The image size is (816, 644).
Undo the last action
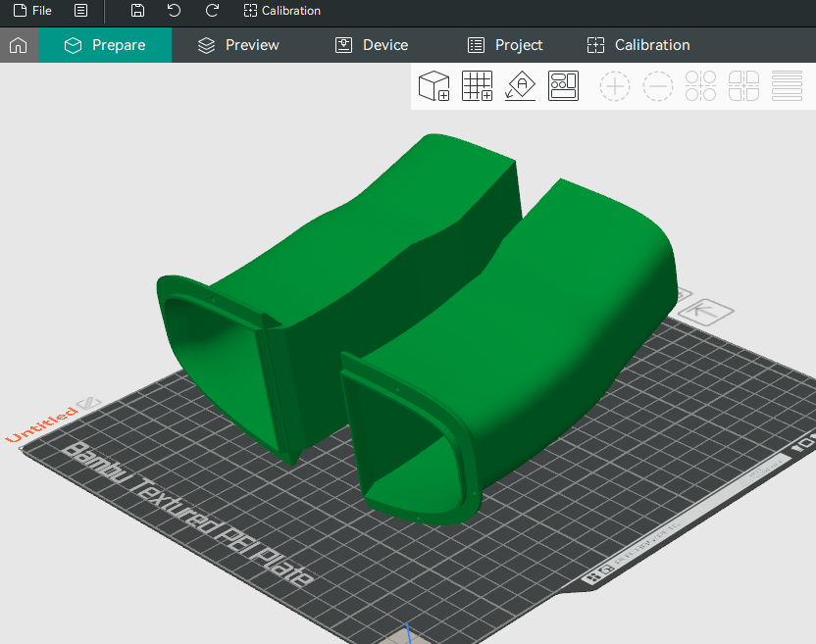174,11
